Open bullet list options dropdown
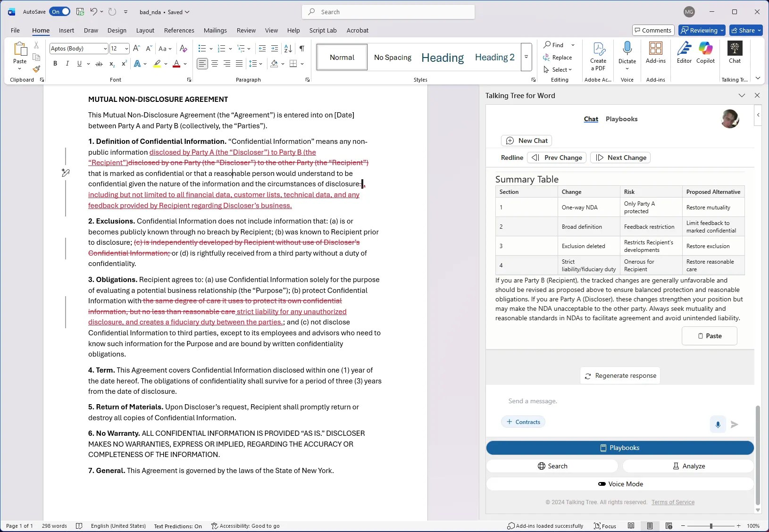Image resolution: width=769 pixels, height=532 pixels. click(x=211, y=49)
